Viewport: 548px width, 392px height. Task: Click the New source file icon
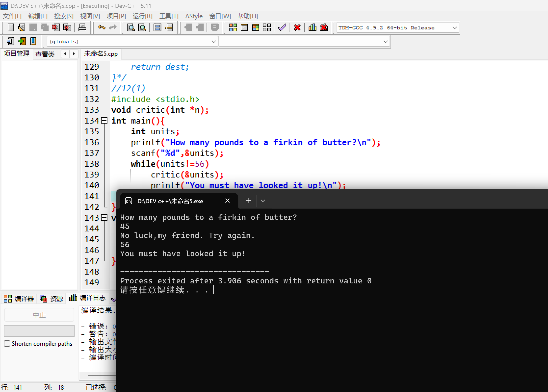(11, 27)
